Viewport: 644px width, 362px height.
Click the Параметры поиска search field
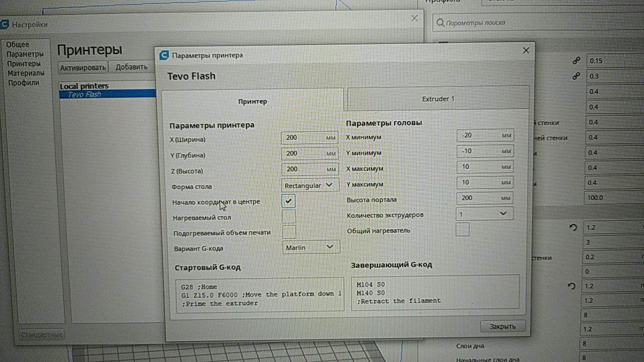click(x=538, y=23)
